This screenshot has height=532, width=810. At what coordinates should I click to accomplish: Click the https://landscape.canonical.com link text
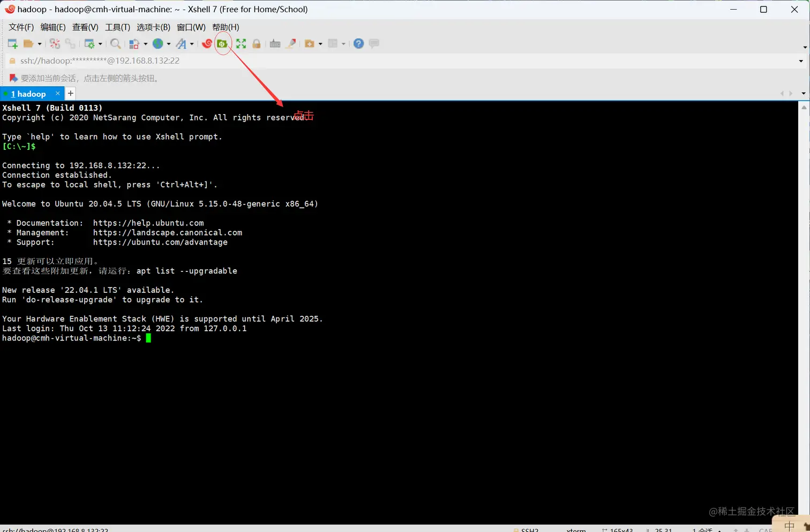coord(168,233)
